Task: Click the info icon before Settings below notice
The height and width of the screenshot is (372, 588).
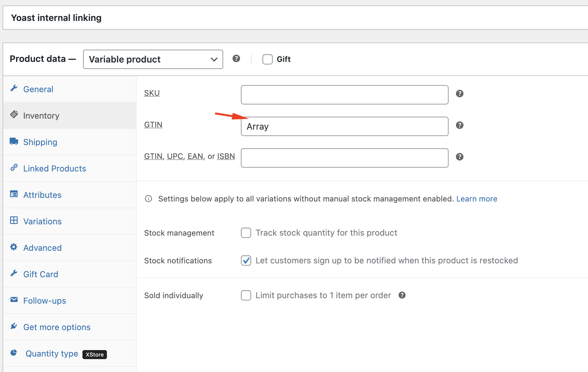Action: 148,199
